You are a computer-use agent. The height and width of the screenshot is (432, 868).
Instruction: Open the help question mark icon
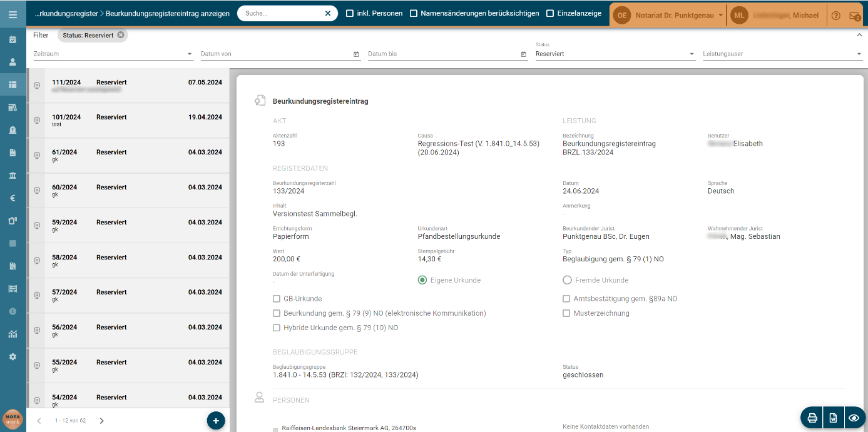pos(835,15)
